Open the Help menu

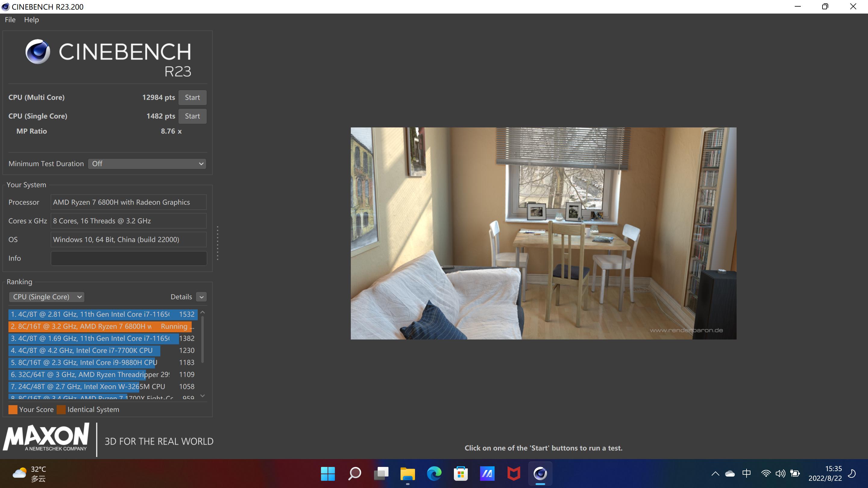31,20
